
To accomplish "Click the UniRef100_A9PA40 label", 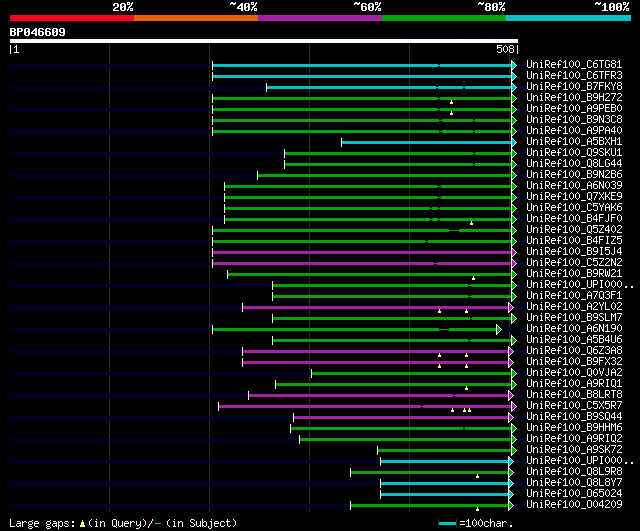I will pyautogui.click(x=574, y=131).
